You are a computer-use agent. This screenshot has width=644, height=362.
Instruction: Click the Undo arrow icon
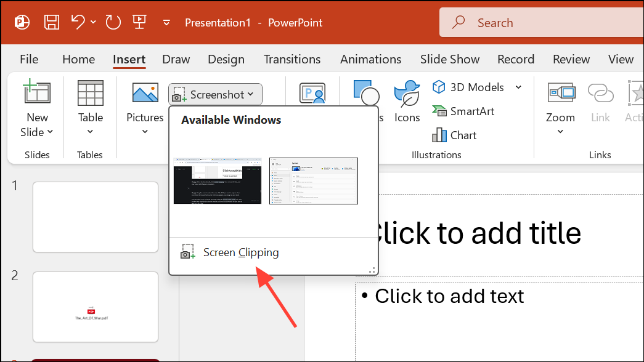tap(78, 23)
